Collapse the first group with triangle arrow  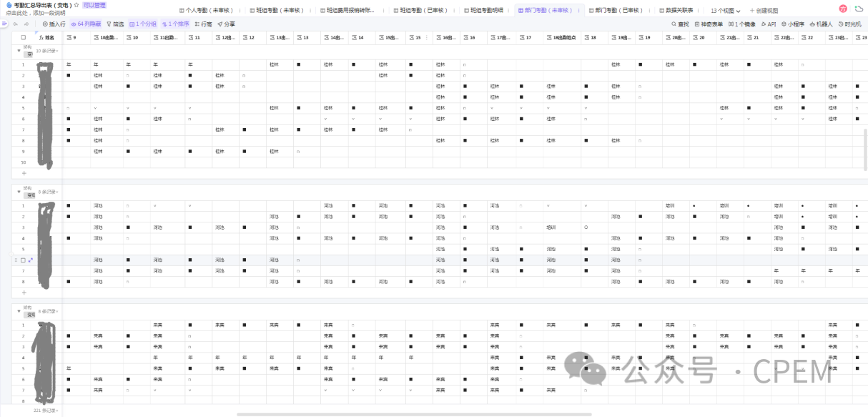coord(19,51)
